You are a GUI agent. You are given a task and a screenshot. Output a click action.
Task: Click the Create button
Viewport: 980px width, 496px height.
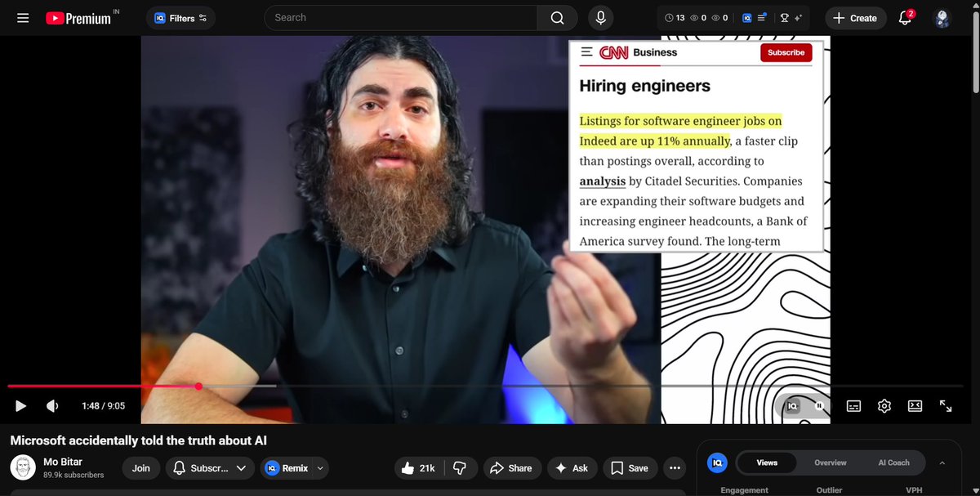click(x=855, y=18)
